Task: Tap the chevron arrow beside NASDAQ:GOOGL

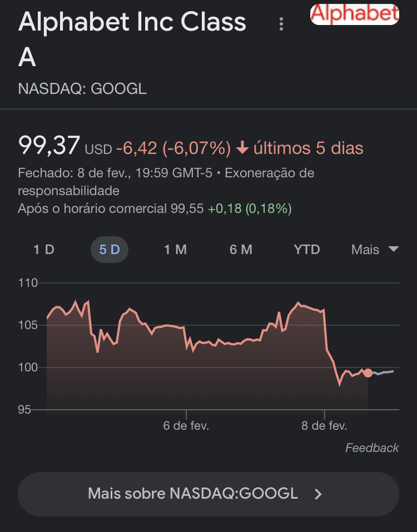Action: pyautogui.click(x=318, y=494)
